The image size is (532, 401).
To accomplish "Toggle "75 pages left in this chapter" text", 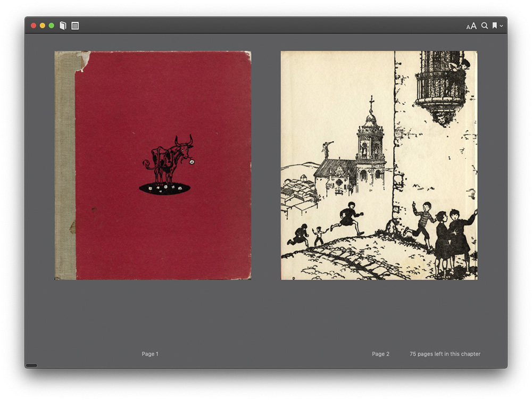I will click(445, 354).
